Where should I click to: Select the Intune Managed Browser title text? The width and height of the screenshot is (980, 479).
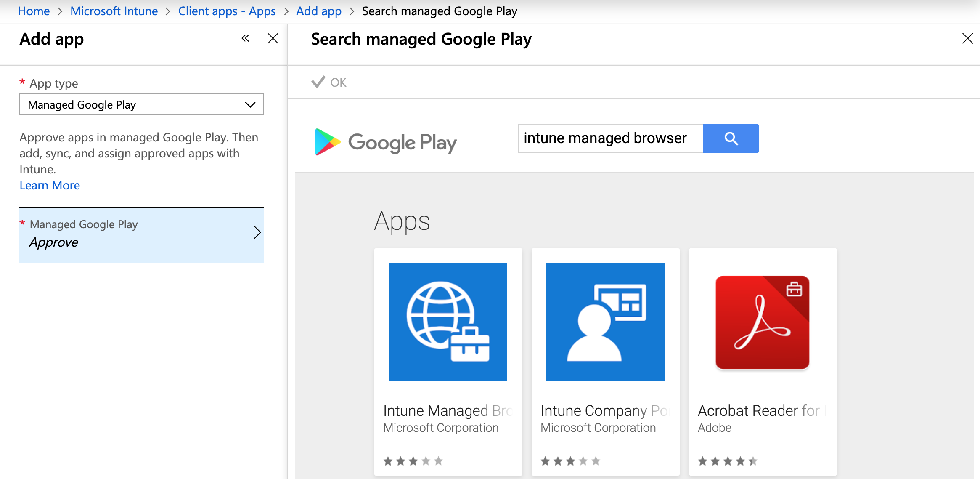point(448,410)
